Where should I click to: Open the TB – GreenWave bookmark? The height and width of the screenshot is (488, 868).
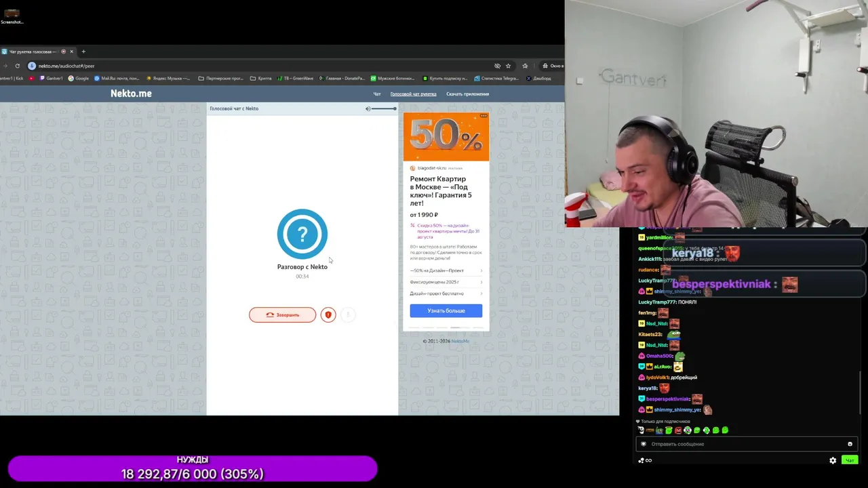pos(295,79)
